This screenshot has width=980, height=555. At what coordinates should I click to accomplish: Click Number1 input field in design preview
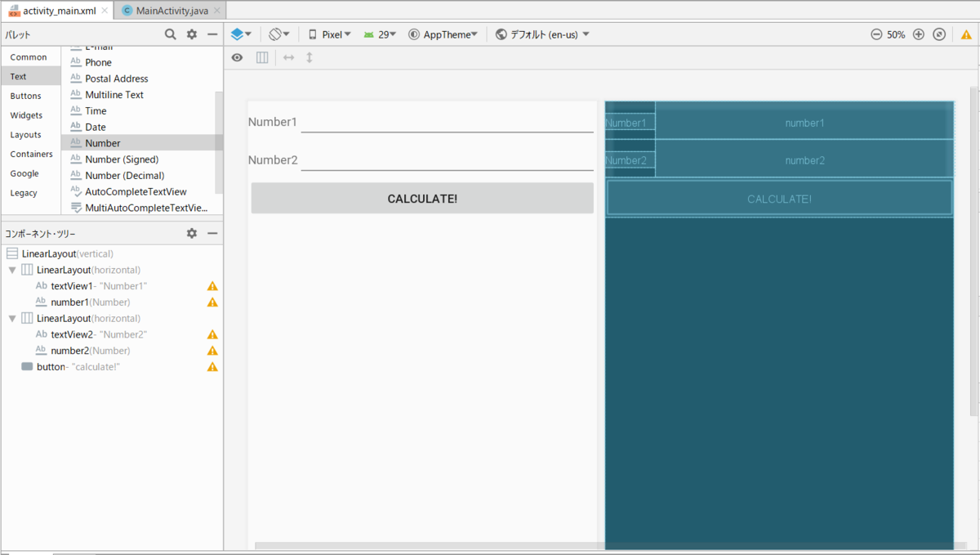tap(448, 122)
